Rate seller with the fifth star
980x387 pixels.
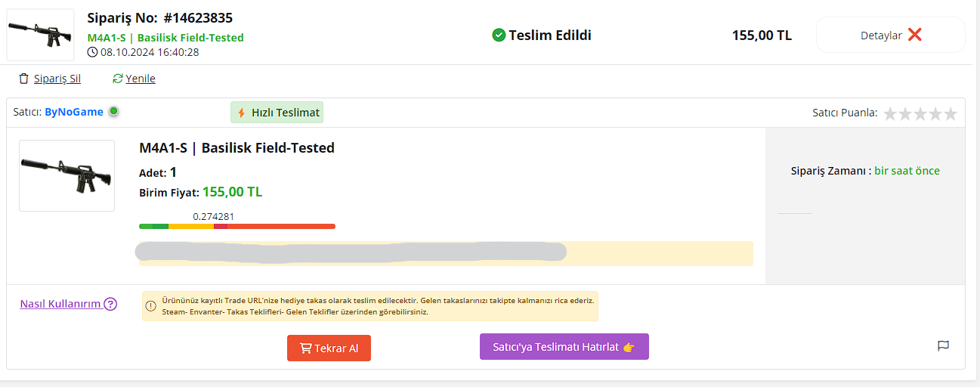[x=950, y=114]
